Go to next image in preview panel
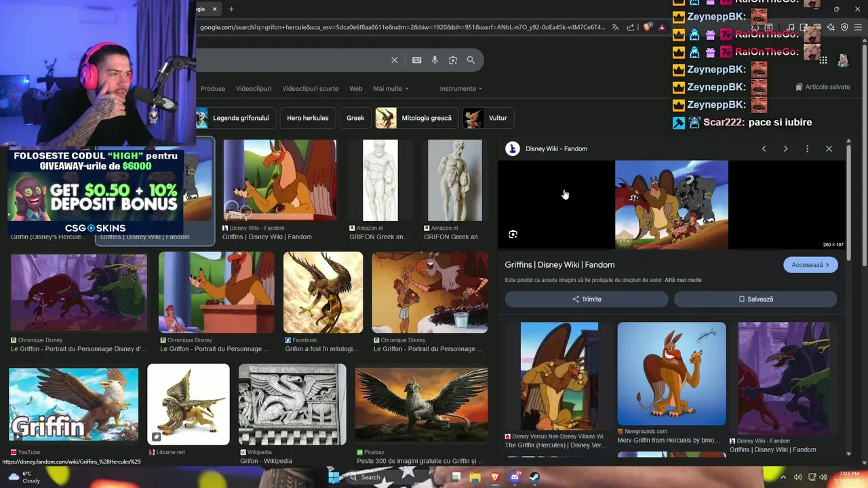This screenshot has width=868, height=488. (x=785, y=148)
